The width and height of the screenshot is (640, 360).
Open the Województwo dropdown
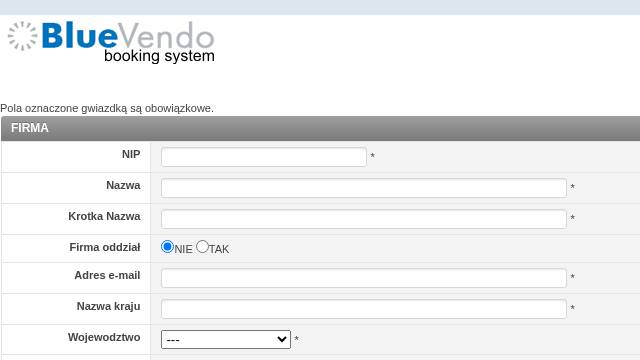pos(226,339)
